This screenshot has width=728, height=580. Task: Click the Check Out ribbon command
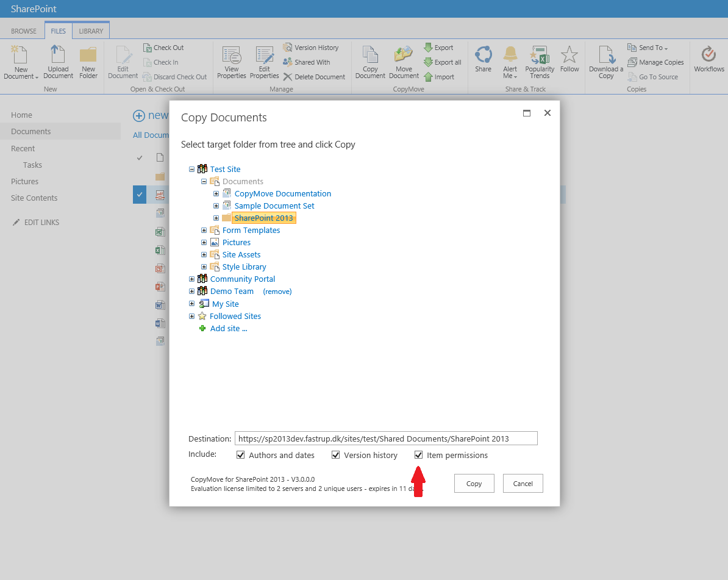(x=163, y=48)
